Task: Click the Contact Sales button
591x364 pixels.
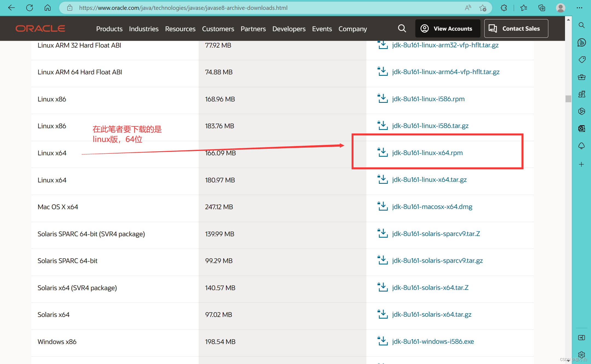Action: tap(516, 28)
